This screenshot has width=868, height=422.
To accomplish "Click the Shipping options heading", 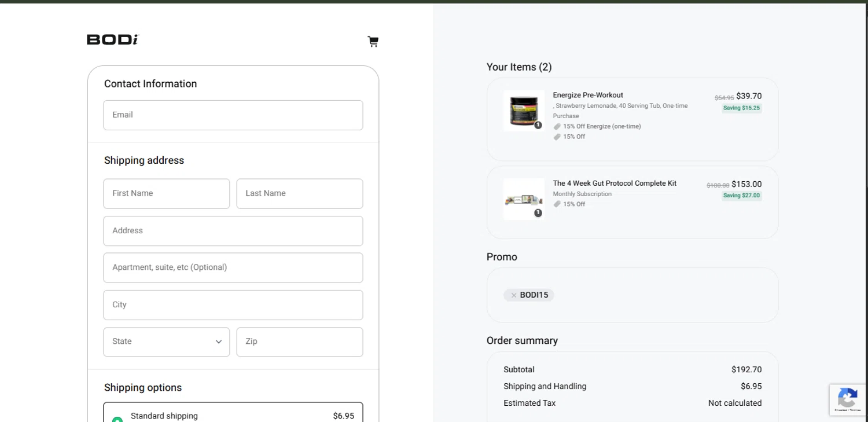I will [143, 388].
